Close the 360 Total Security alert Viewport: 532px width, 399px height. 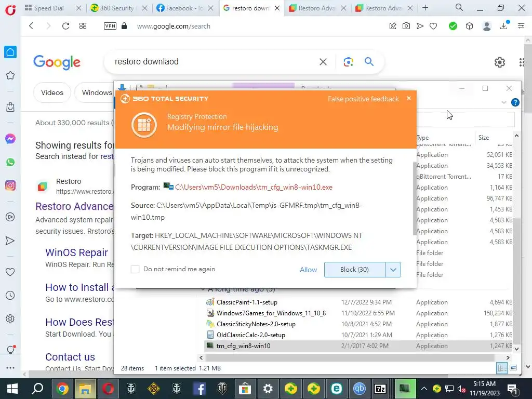point(409,98)
